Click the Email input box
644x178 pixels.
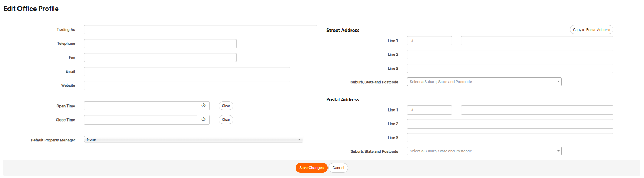(187, 72)
